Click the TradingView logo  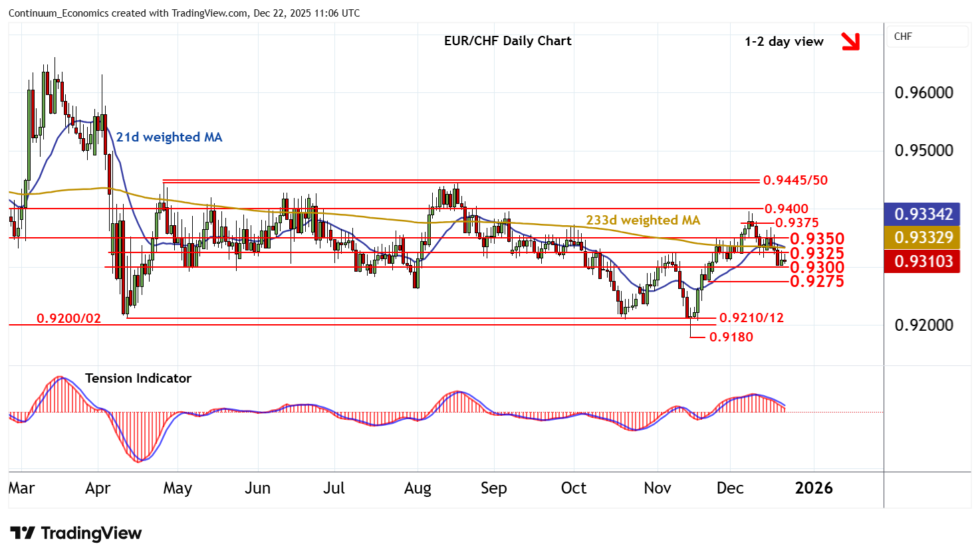coord(76,533)
